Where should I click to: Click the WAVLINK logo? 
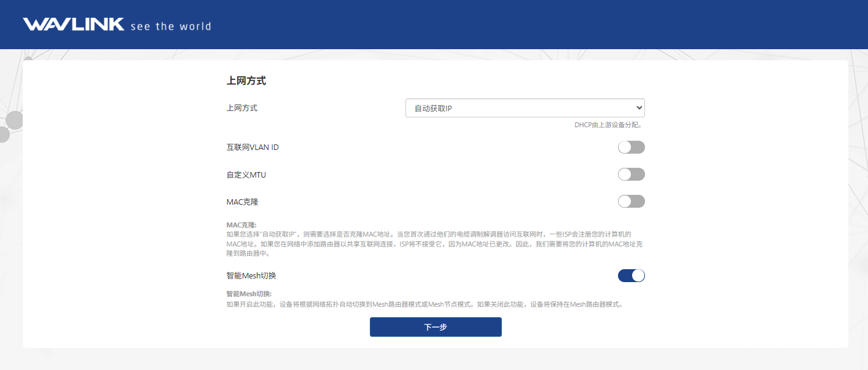73,25
